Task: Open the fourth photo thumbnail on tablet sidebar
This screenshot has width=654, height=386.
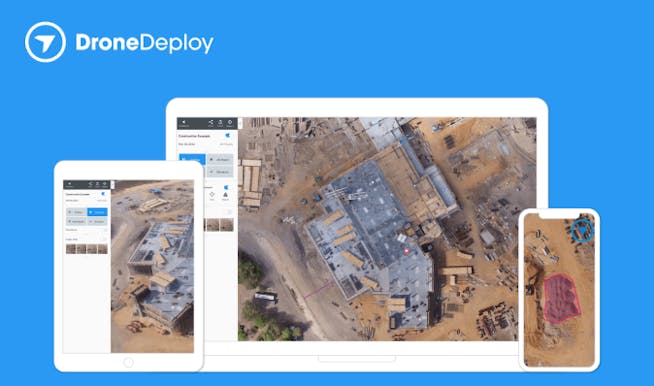Action: [x=103, y=249]
